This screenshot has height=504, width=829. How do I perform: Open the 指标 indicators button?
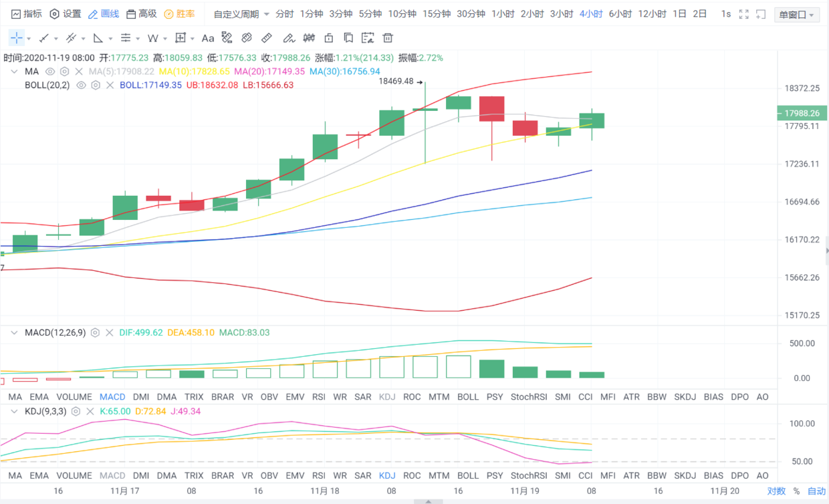click(26, 14)
